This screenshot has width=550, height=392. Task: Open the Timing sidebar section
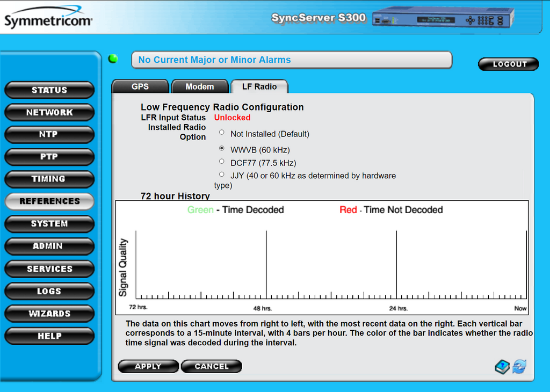coord(49,179)
